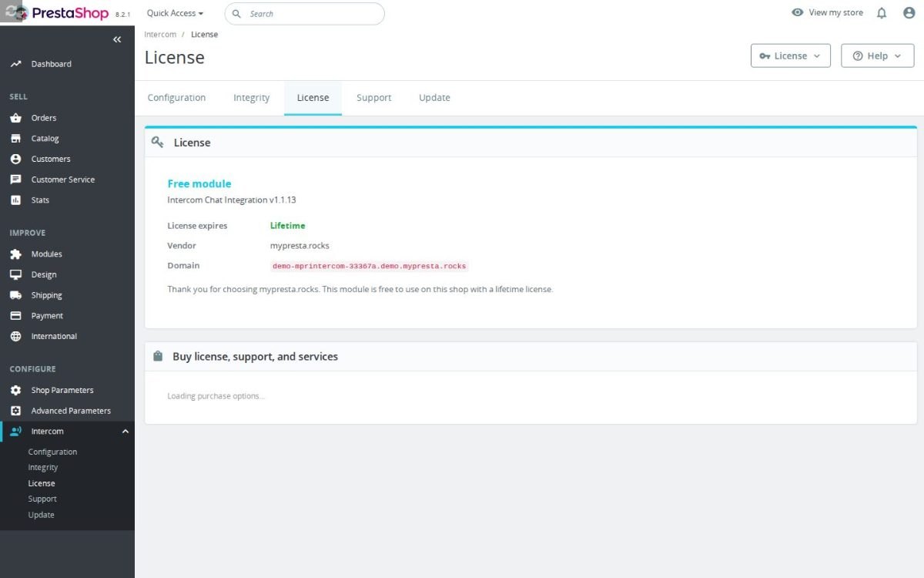Open the License dropdown button at top right
The height and width of the screenshot is (578, 924).
pos(791,55)
